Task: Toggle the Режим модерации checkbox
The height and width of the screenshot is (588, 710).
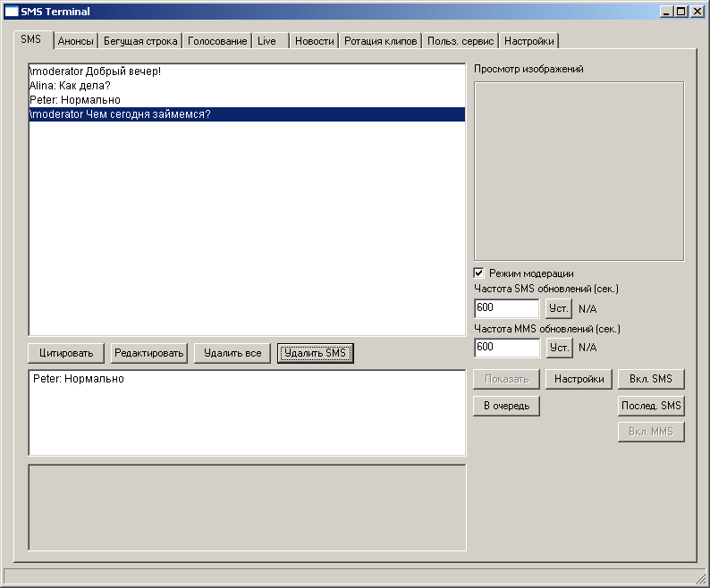Action: point(478,273)
